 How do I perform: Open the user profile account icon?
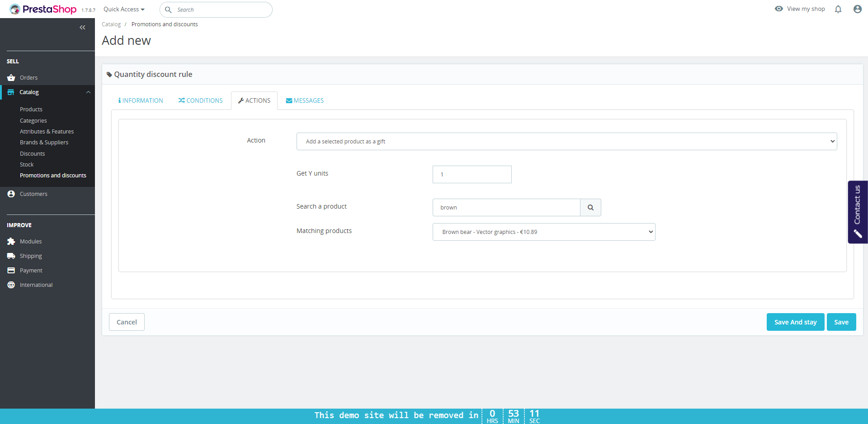857,9
